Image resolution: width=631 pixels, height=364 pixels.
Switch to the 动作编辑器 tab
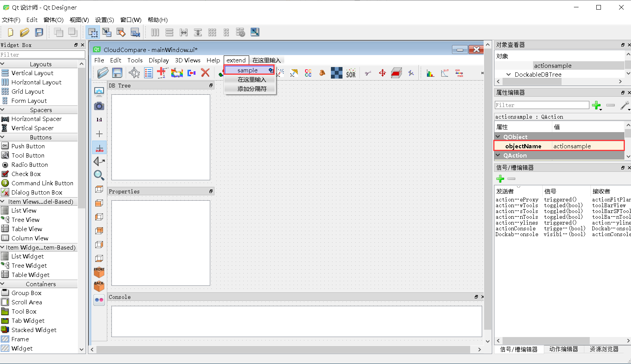pos(564,349)
